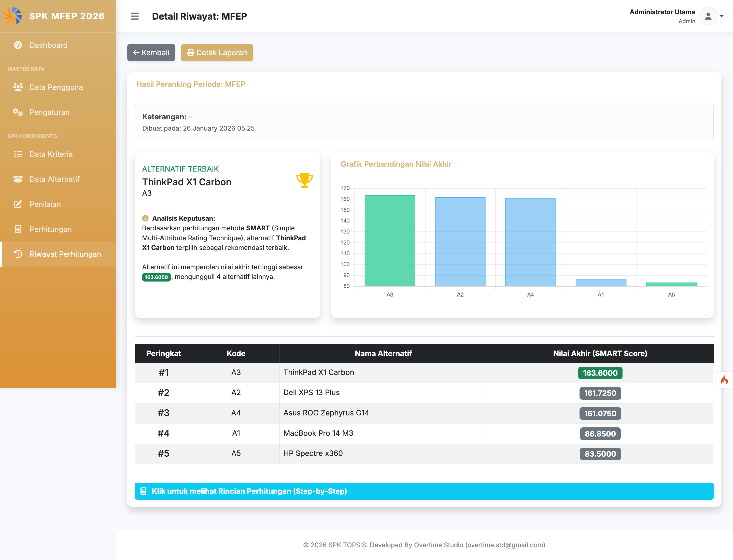Click the A2 code cell in the table

click(236, 393)
